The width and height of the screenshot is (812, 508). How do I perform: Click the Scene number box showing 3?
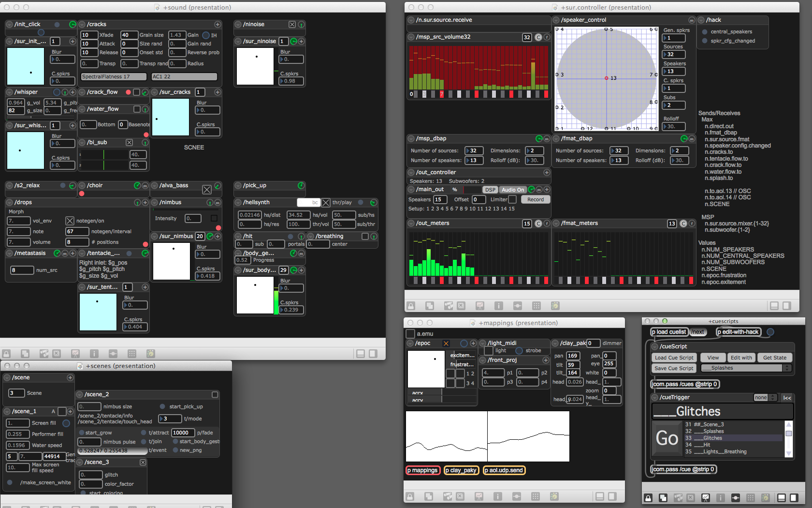point(16,393)
